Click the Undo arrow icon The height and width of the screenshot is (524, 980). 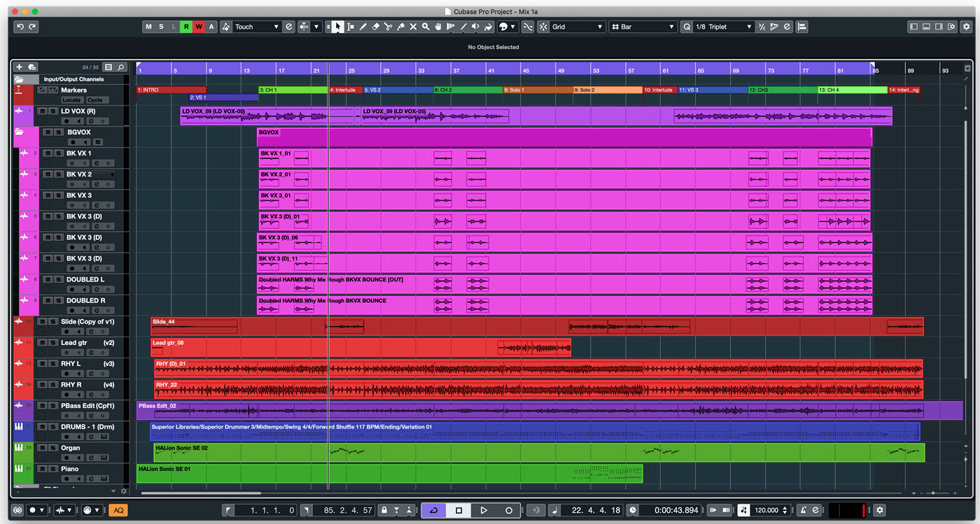click(20, 27)
